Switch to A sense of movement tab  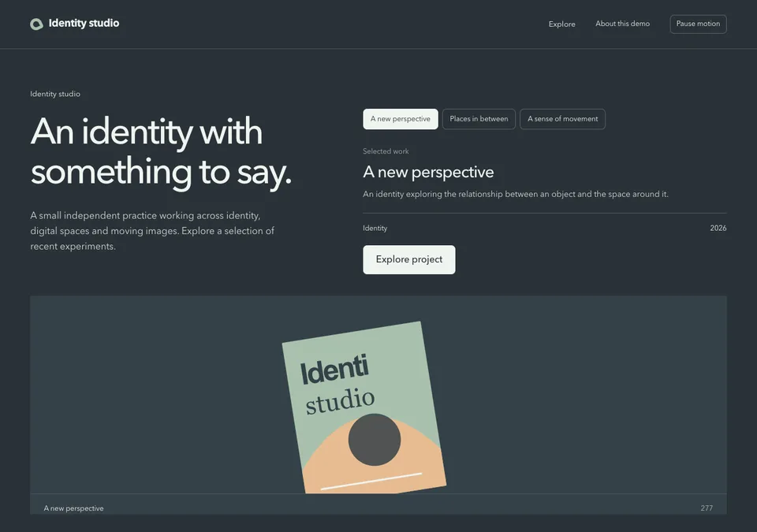tap(562, 119)
